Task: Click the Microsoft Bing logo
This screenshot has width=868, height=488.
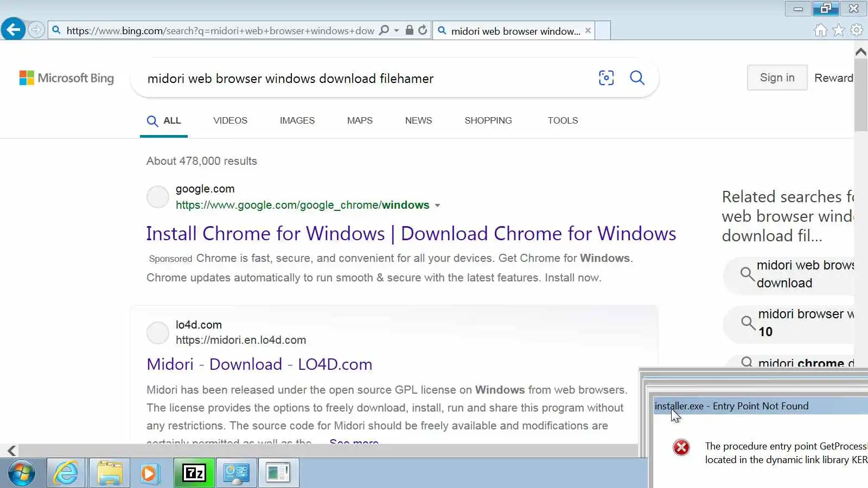Action: pos(67,78)
